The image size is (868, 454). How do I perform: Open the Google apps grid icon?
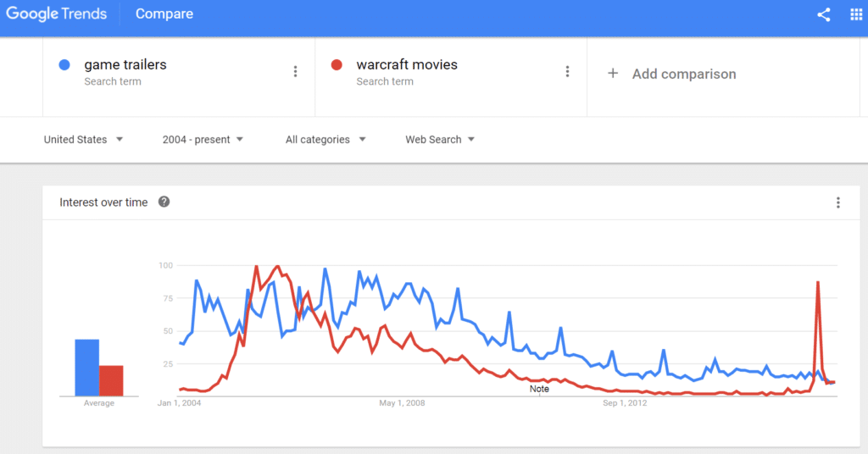[856, 14]
